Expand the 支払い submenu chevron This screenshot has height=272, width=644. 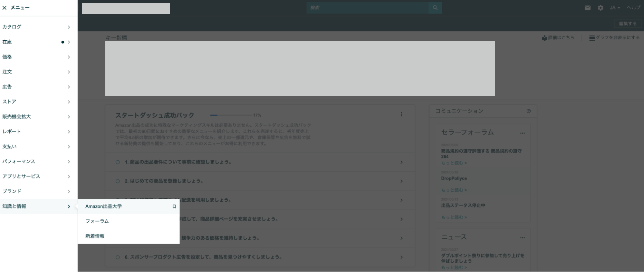tap(69, 146)
